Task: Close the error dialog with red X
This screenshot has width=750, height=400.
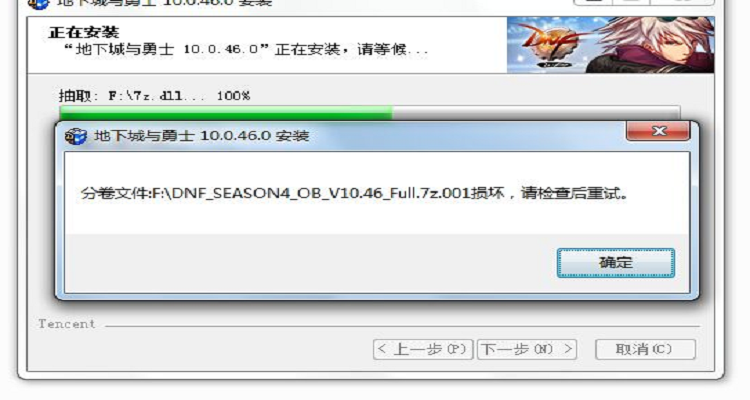Action: (x=658, y=131)
